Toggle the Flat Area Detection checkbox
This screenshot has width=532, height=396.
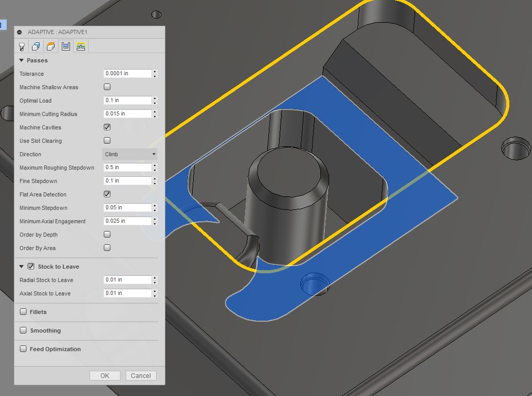(x=107, y=194)
